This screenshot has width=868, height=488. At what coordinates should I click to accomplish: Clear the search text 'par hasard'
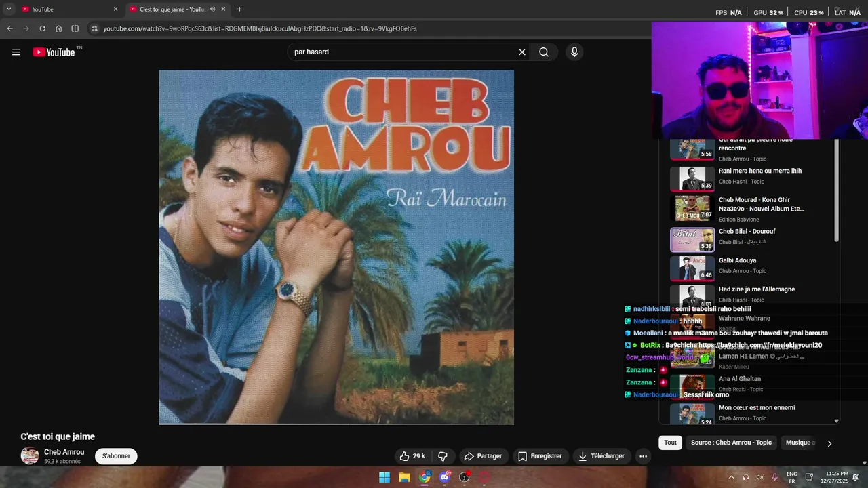[522, 52]
